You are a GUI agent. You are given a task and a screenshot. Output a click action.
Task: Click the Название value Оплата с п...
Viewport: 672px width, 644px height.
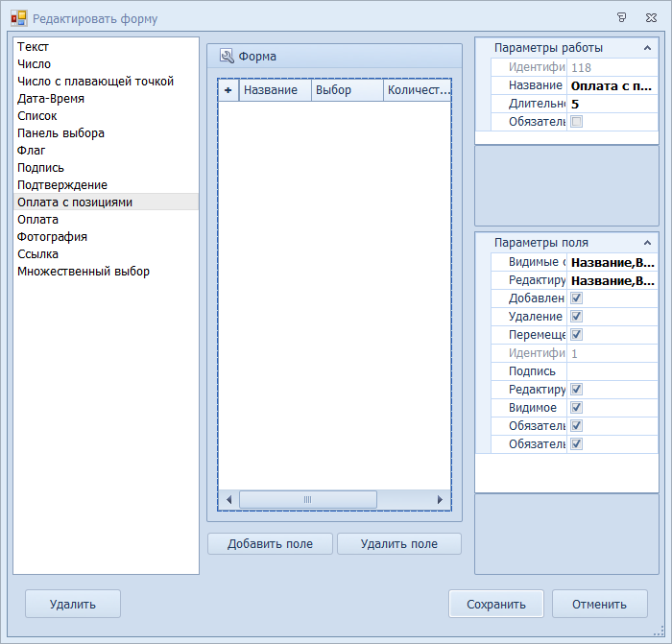tap(612, 86)
